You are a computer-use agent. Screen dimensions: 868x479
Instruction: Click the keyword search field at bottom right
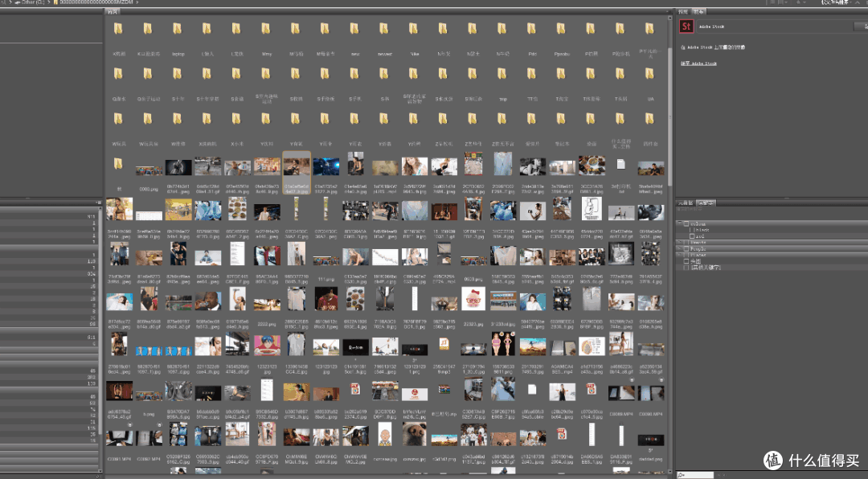tap(695, 475)
